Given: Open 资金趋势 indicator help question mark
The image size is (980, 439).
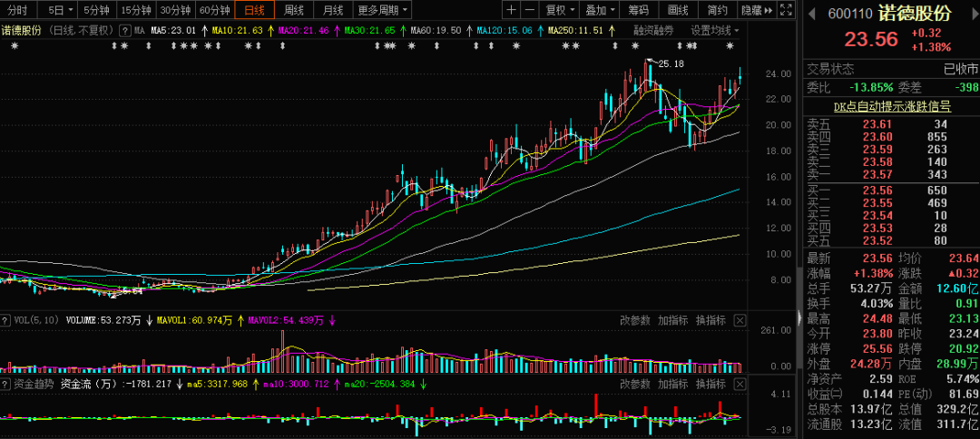Looking at the screenshot, I should tap(5, 384).
